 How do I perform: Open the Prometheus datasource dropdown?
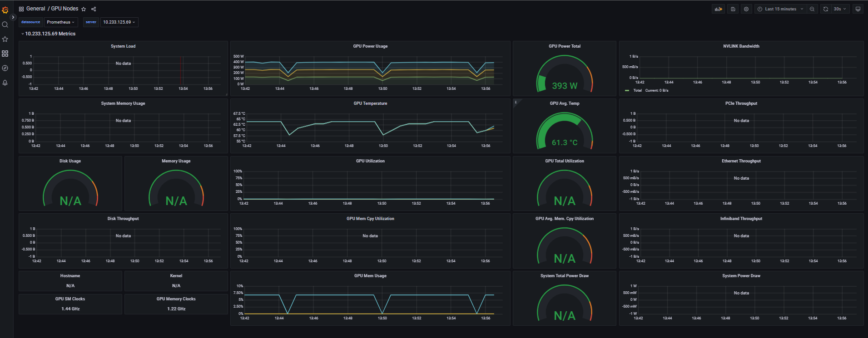point(61,22)
